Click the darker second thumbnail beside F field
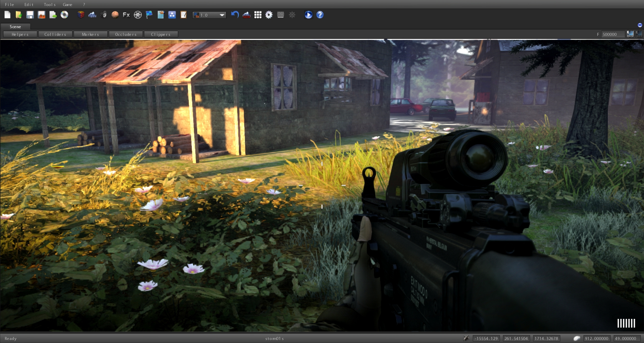Image resolution: width=644 pixels, height=343 pixels. coord(639,34)
